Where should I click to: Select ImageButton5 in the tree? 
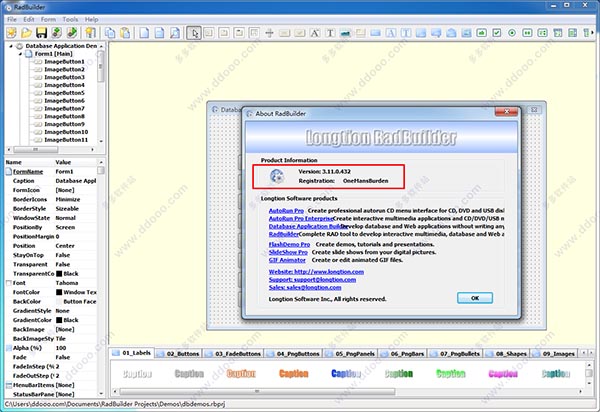tap(64, 93)
